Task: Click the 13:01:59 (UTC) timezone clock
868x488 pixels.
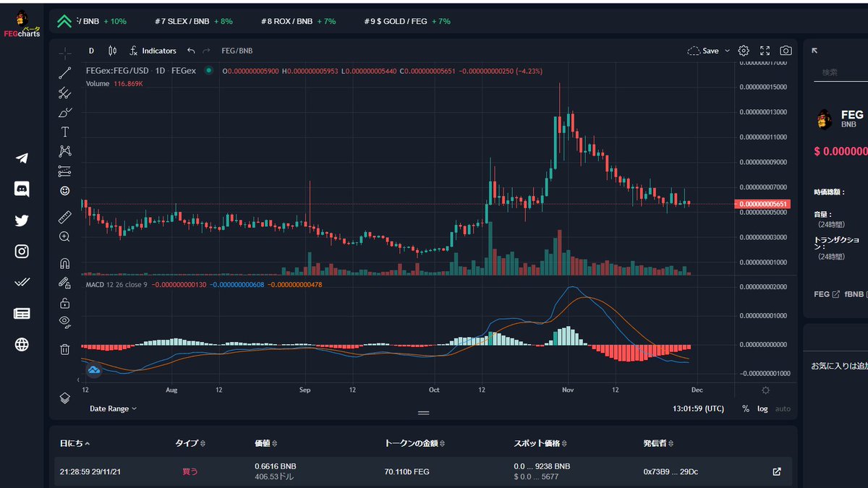Action: [698, 408]
